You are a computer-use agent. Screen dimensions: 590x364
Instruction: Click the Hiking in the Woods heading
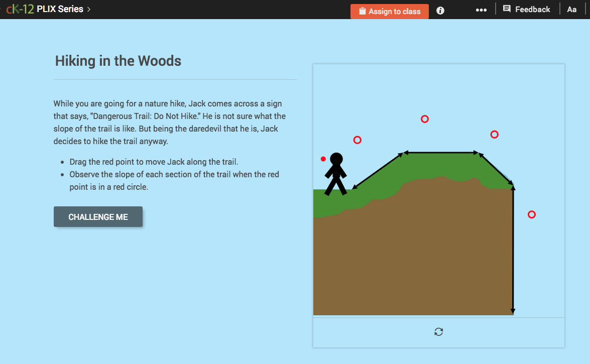click(117, 61)
